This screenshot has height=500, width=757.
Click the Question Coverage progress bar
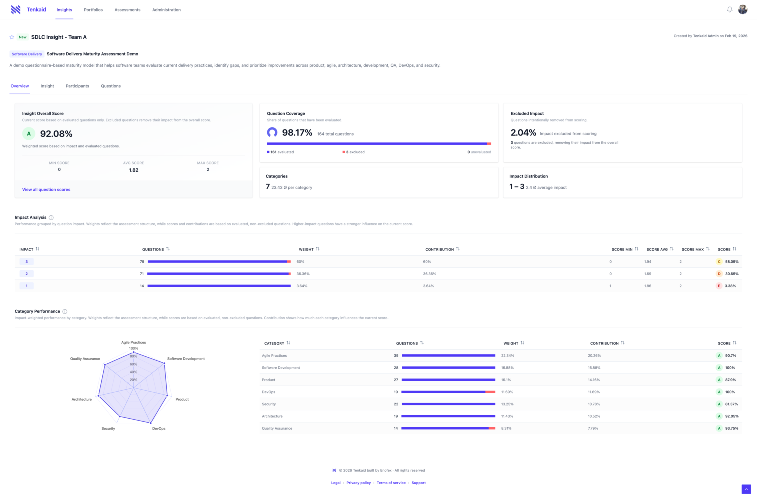click(378, 144)
